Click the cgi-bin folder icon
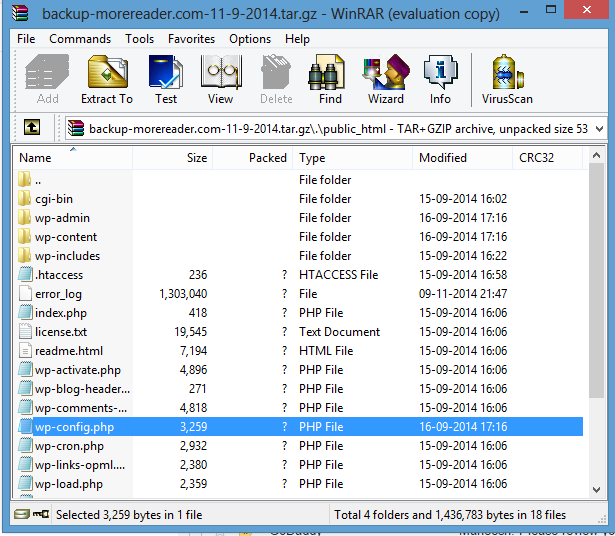The height and width of the screenshot is (536, 615). [x=24, y=198]
